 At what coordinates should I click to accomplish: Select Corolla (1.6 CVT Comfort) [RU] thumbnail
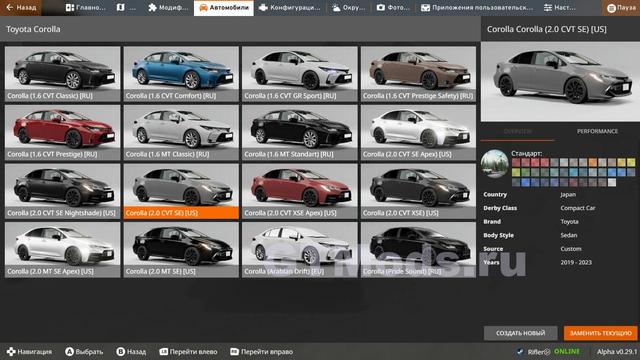181,74
